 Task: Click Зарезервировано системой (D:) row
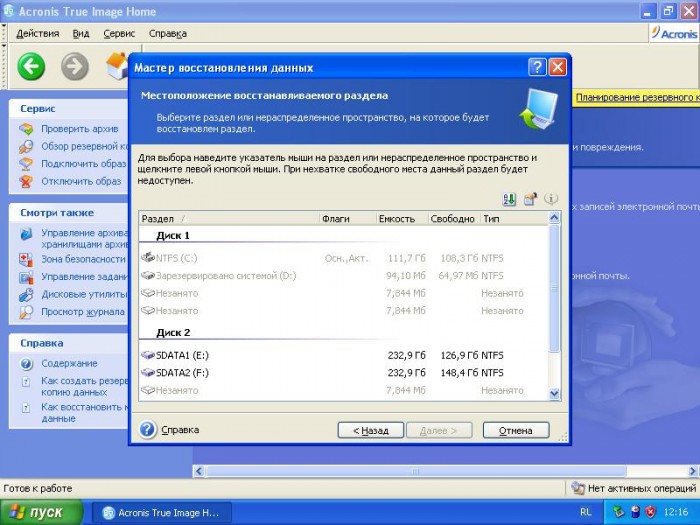coord(343,275)
